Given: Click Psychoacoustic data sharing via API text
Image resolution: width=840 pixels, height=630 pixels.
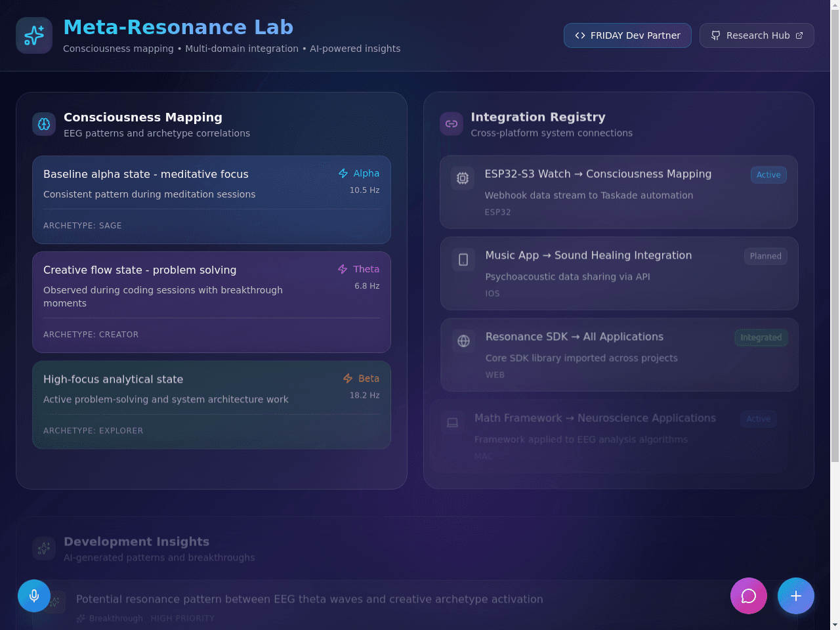Looking at the screenshot, I should 568,277.
